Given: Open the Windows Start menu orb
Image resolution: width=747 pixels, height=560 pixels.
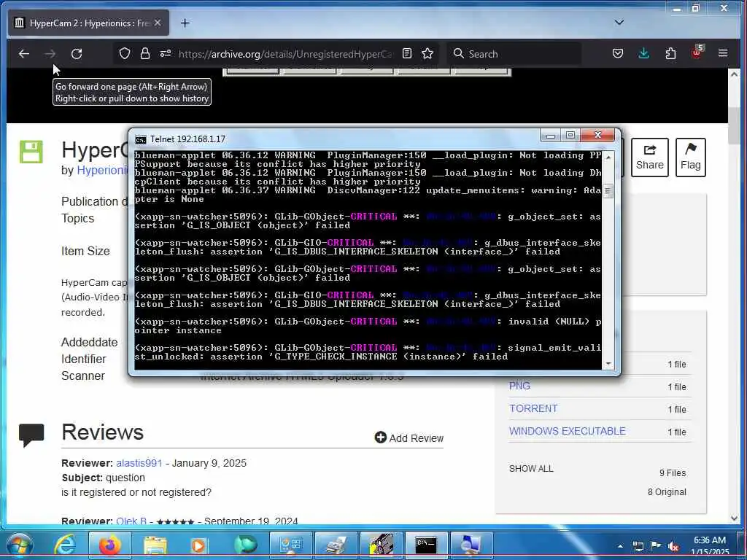Looking at the screenshot, I should [19, 545].
